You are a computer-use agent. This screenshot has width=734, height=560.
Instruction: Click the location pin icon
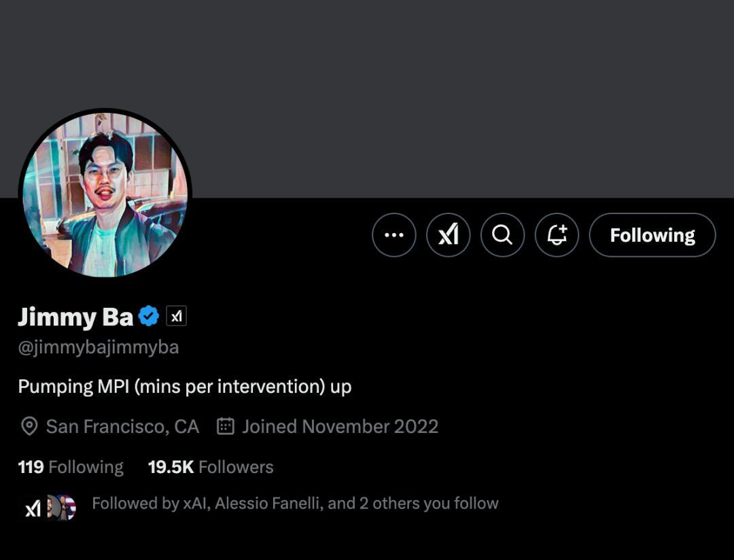click(x=29, y=426)
